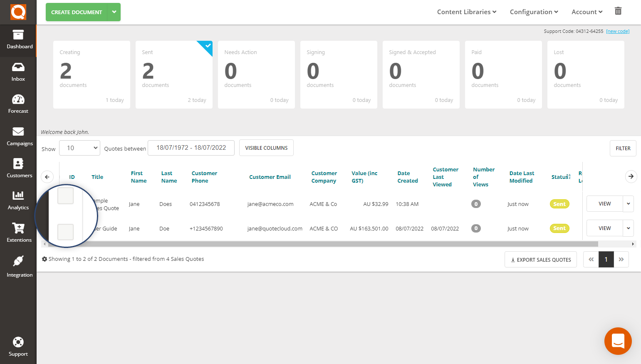The width and height of the screenshot is (641, 364).
Task: Click the trash icon in top bar
Action: click(618, 11)
